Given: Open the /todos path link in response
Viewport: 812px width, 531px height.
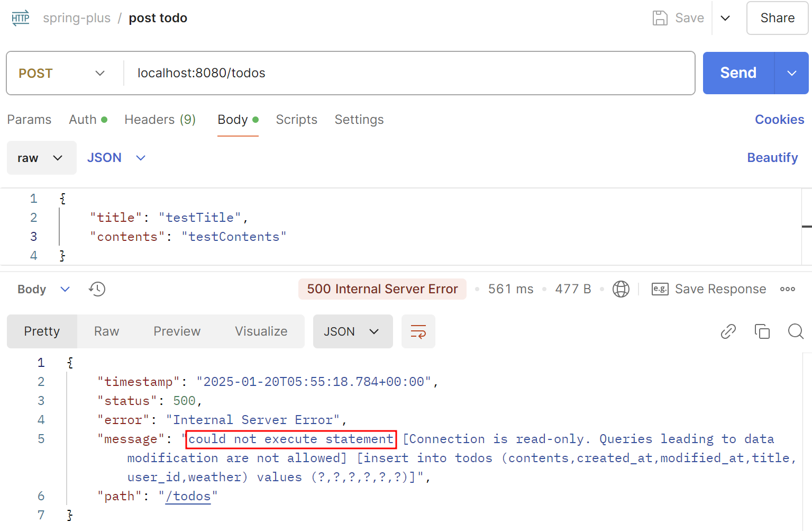Looking at the screenshot, I should pos(188,496).
